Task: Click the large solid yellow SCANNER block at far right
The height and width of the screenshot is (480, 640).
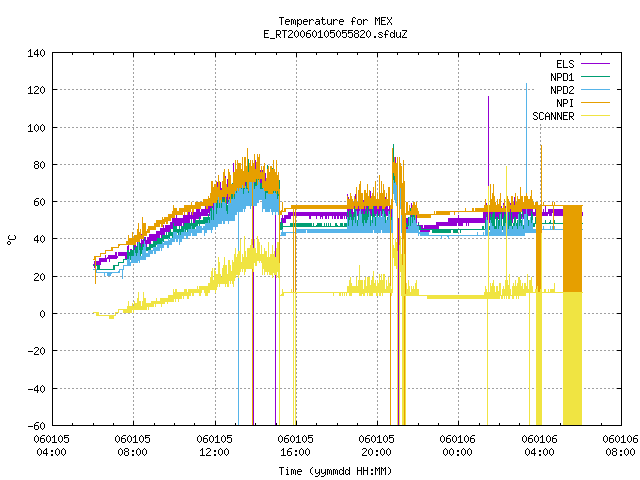Action: 572,358
